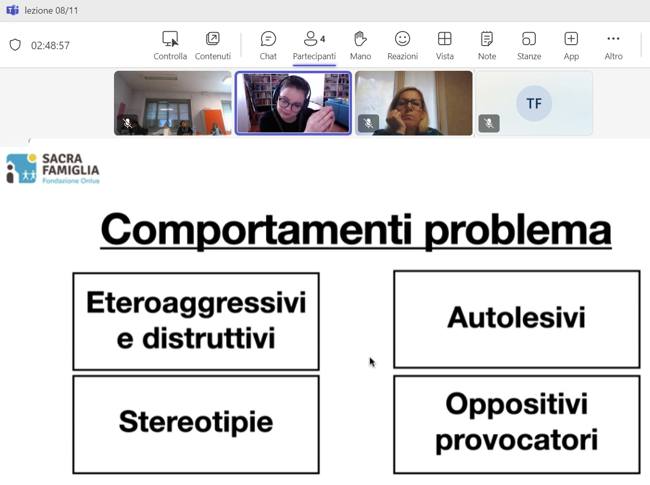650x485 pixels.
Task: Click muted mic icon on TF tile
Action: 489,123
